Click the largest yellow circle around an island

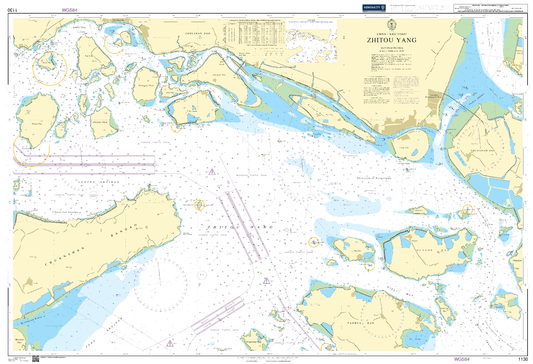tap(50, 69)
